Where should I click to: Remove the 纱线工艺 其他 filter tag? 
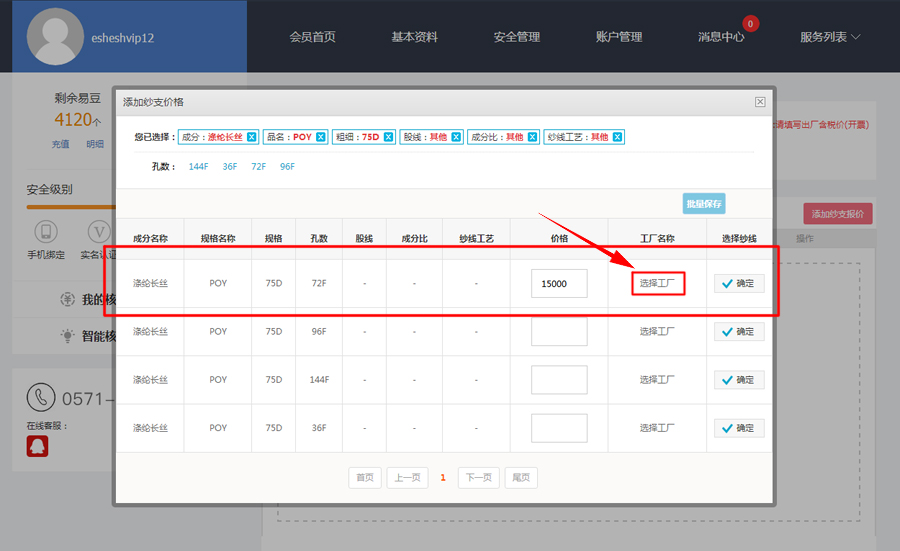pos(618,137)
